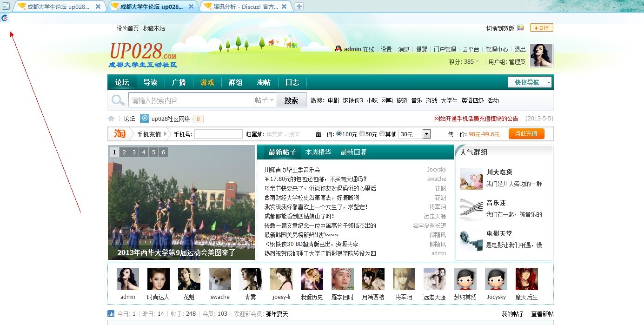Click the 我的帖子 link
644x325 pixels.
pyautogui.click(x=513, y=314)
